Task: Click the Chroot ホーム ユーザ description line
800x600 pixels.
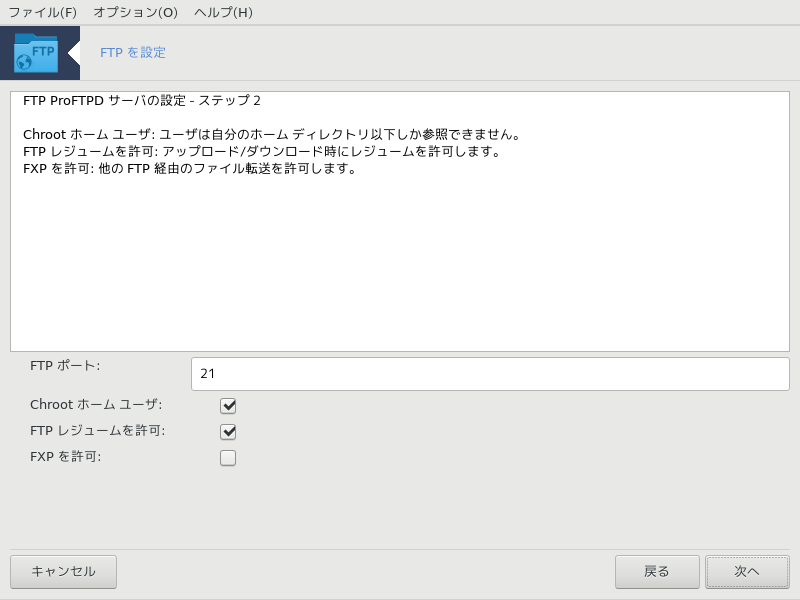Action: point(272,135)
